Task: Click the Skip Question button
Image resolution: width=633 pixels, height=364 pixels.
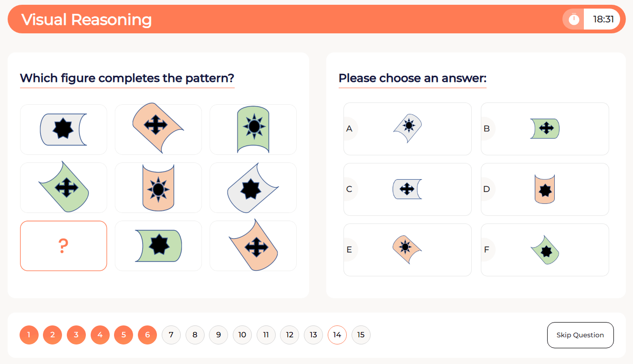Action: [580, 335]
